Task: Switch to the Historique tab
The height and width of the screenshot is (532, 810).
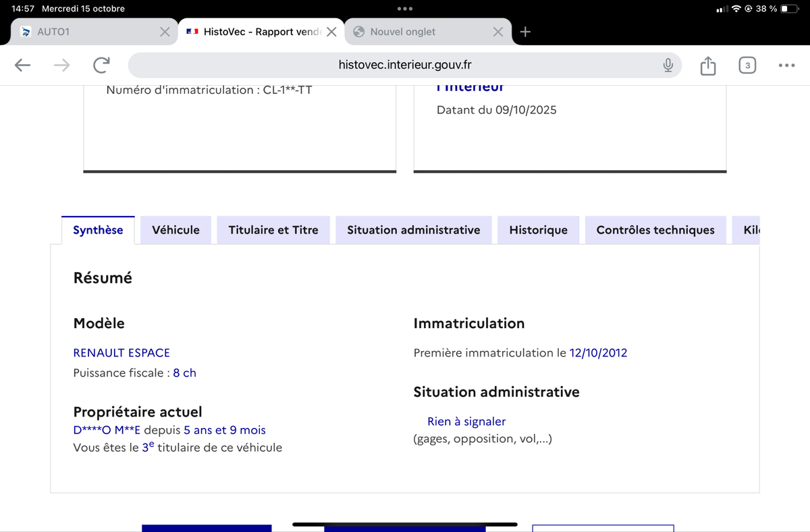Action: click(538, 230)
